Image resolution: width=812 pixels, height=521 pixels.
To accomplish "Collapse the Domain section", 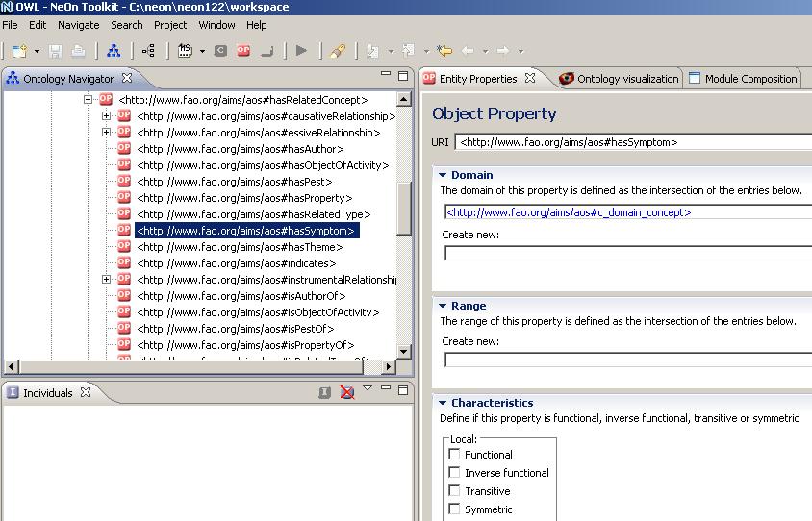I will [x=443, y=175].
